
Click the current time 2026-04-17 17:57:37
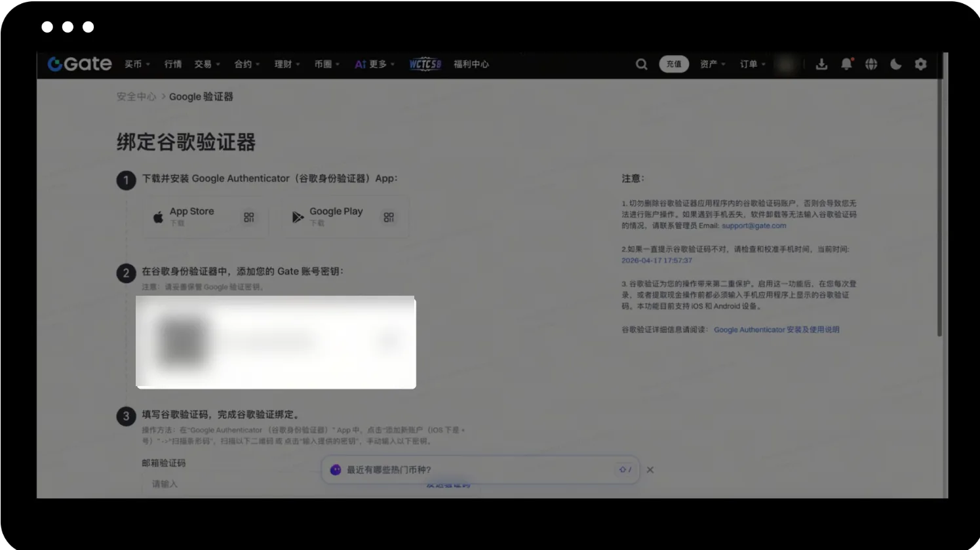coord(657,260)
